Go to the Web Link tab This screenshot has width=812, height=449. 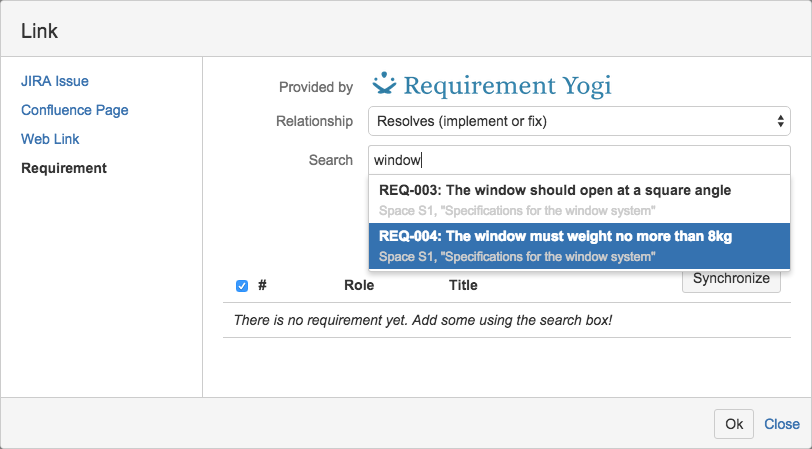[50, 139]
